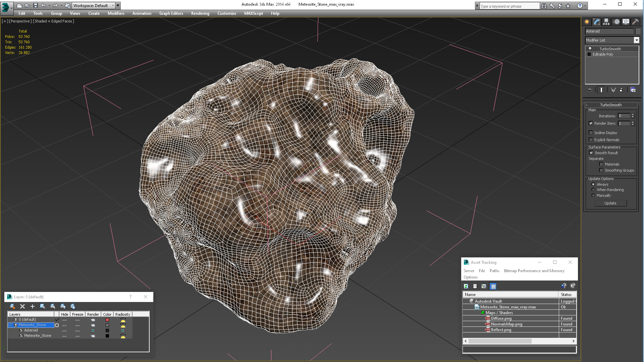Click Make Unique icon below modifier stack
The width and height of the screenshot is (644, 362).
point(613,90)
